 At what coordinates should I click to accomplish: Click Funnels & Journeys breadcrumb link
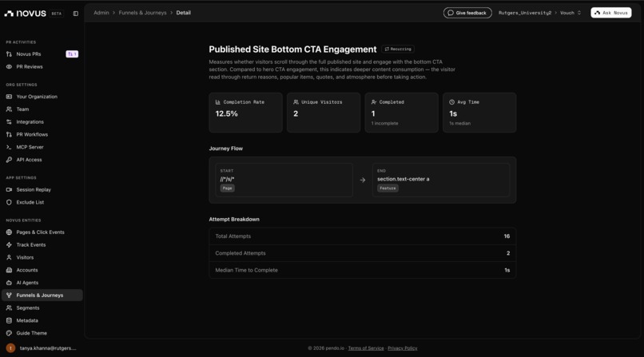pos(142,13)
